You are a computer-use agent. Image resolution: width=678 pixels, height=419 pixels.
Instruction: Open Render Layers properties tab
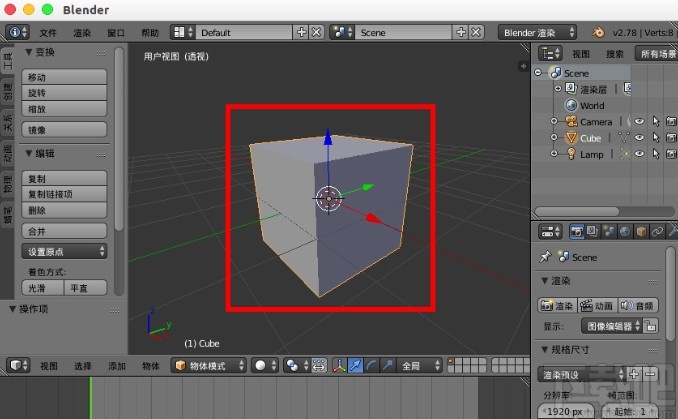pyautogui.click(x=592, y=232)
